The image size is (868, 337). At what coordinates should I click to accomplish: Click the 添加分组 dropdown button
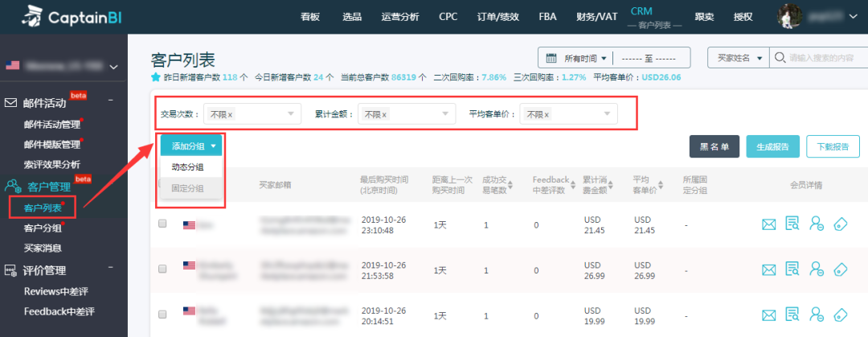191,146
